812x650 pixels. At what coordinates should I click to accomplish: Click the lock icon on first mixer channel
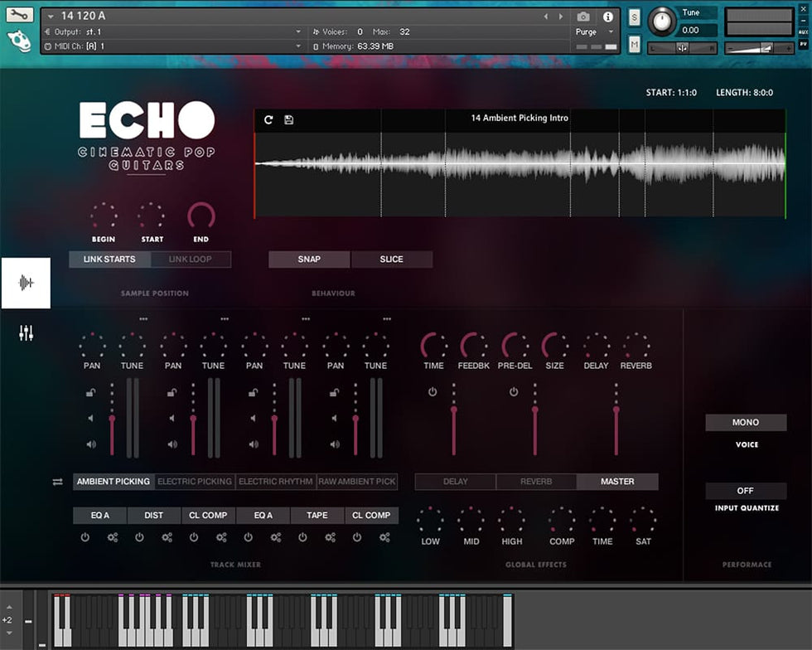(91, 393)
